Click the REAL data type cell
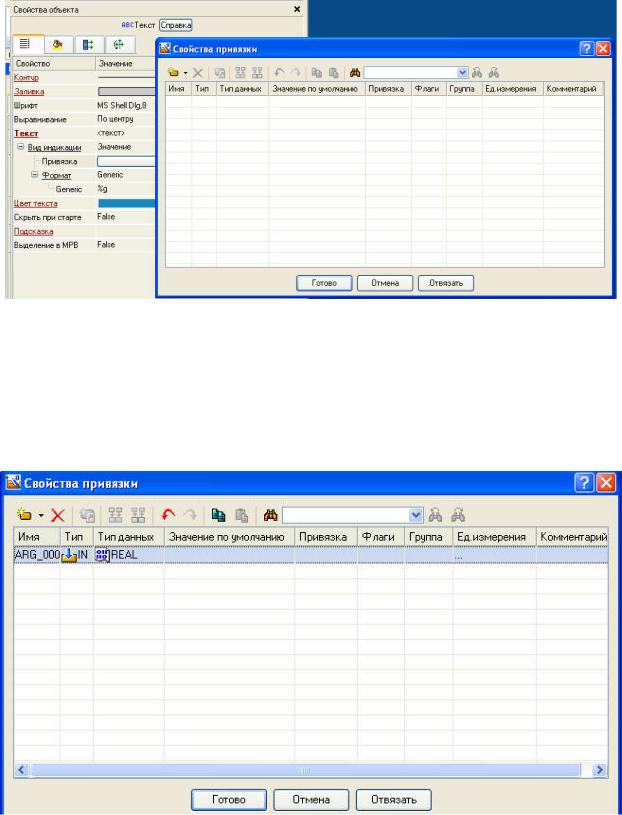Screen dimensions: 622x815 click(128, 555)
